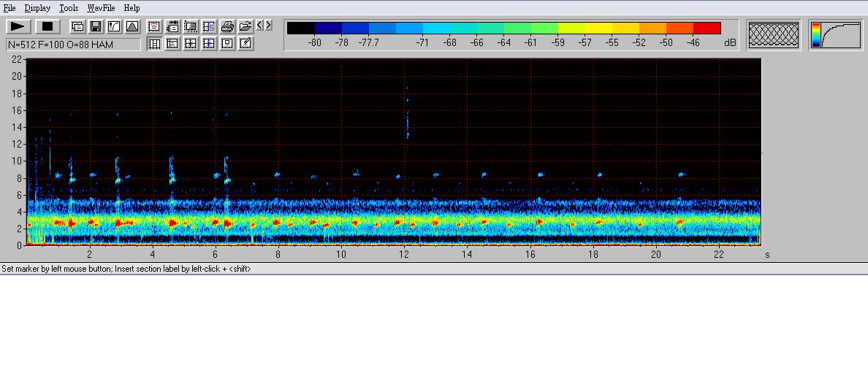
Task: Click the curve graph icon beside save
Action: [x=114, y=27]
